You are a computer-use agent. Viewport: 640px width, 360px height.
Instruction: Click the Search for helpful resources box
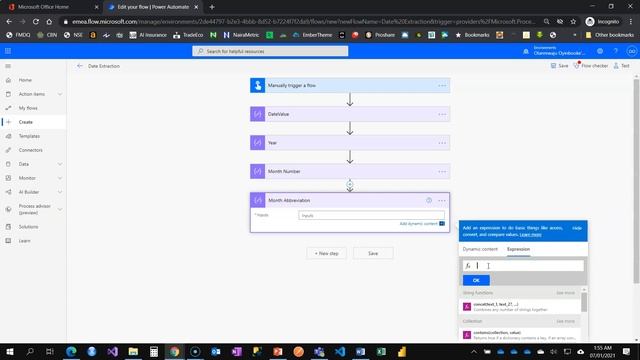click(x=270, y=51)
